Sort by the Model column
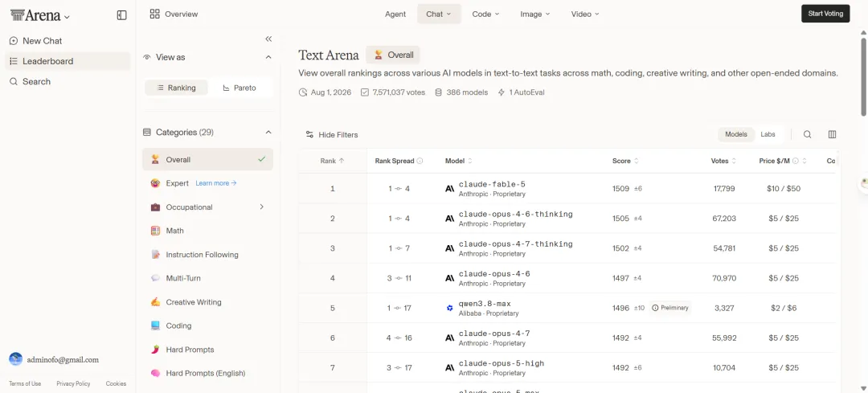The height and width of the screenshot is (393, 868). click(459, 161)
